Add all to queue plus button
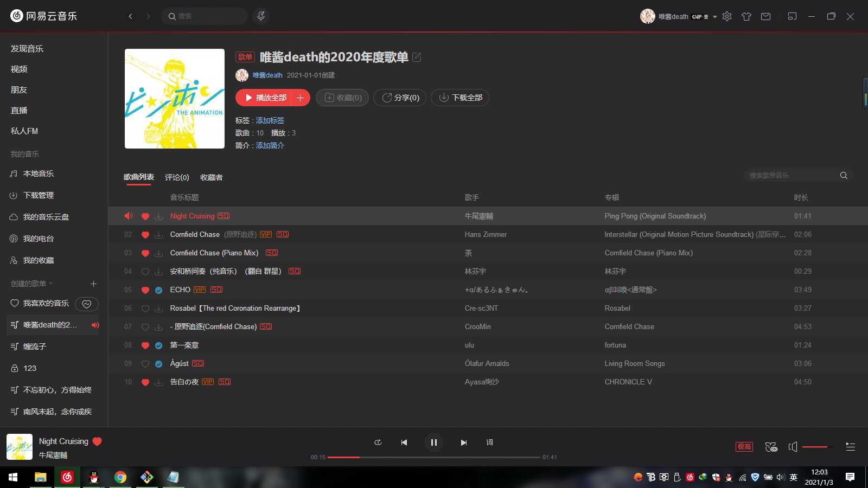The width and height of the screenshot is (868, 488). coord(301,98)
